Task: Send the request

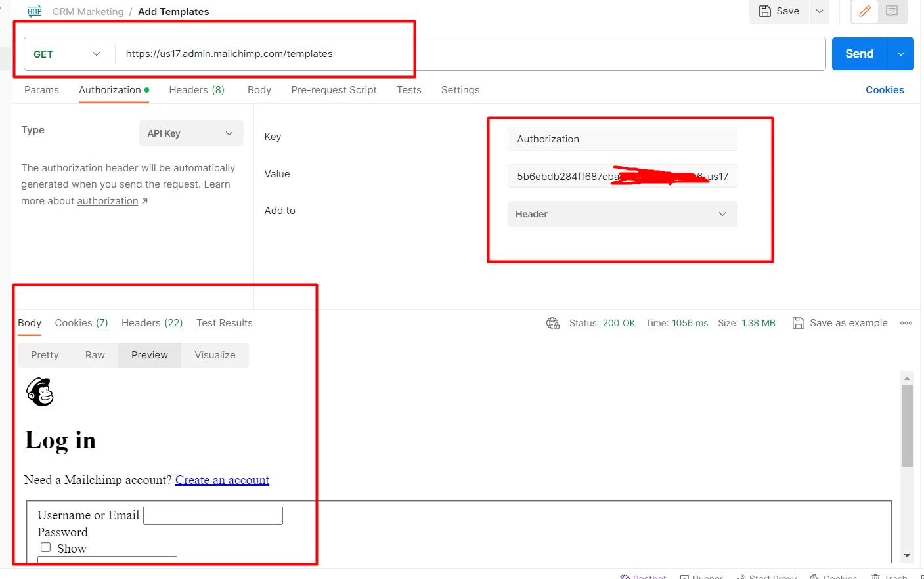Action: click(859, 54)
